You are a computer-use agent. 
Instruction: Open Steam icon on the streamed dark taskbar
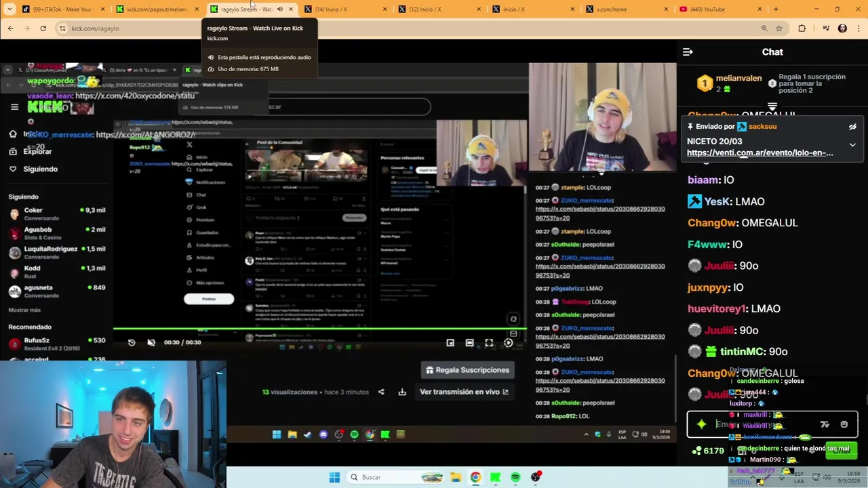307,434
